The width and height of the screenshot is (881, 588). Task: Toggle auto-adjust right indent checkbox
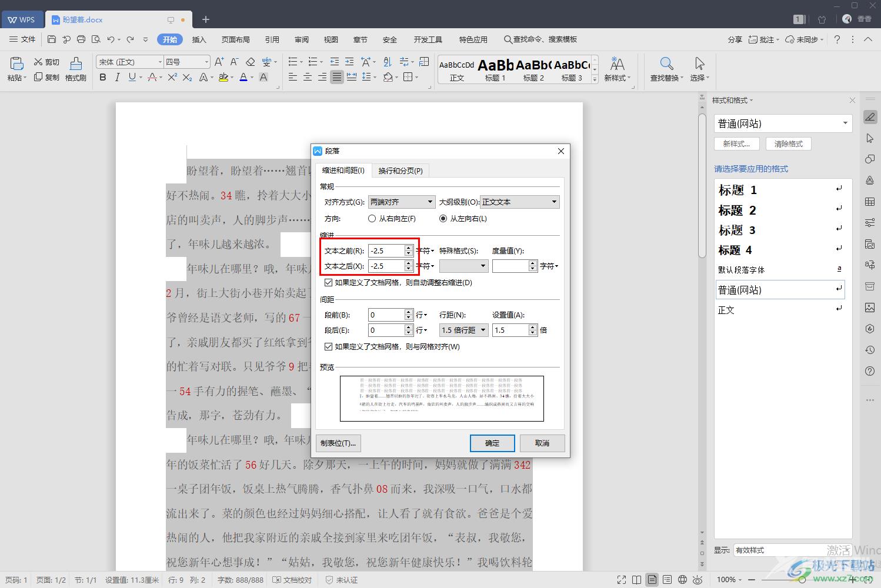pos(329,283)
